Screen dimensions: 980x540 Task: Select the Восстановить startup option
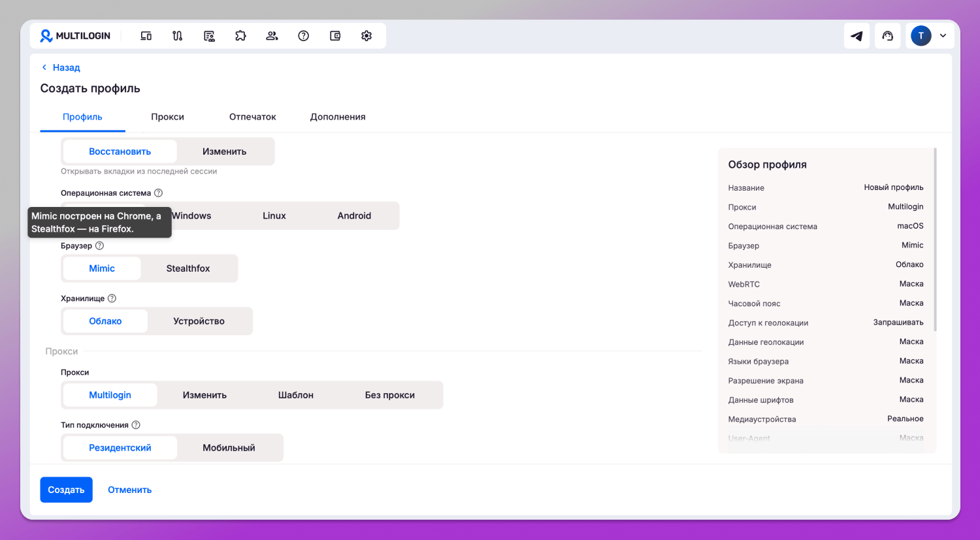[120, 151]
